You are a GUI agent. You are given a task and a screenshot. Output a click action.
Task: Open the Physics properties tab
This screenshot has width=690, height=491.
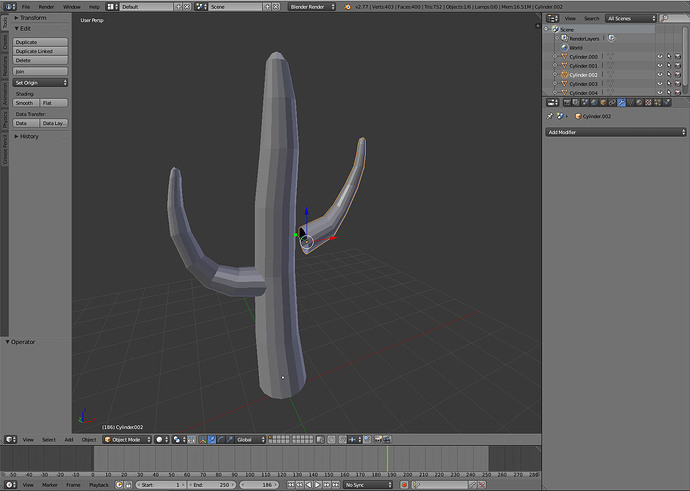667,103
